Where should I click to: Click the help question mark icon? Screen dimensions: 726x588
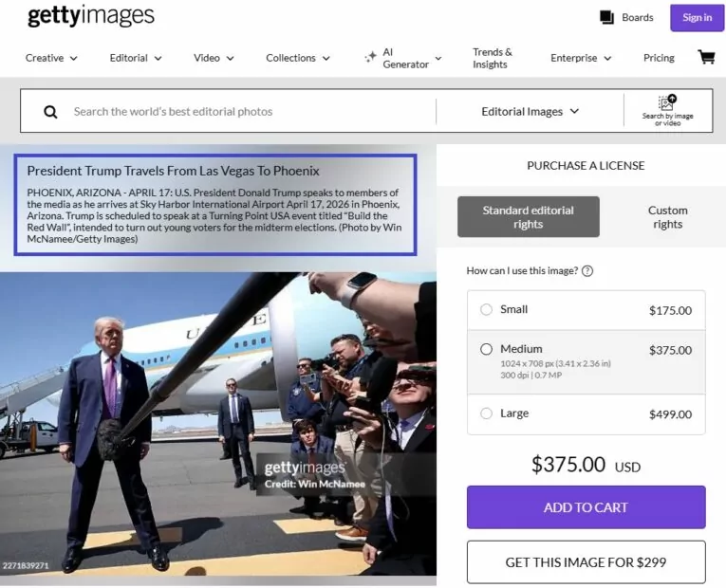click(x=587, y=271)
